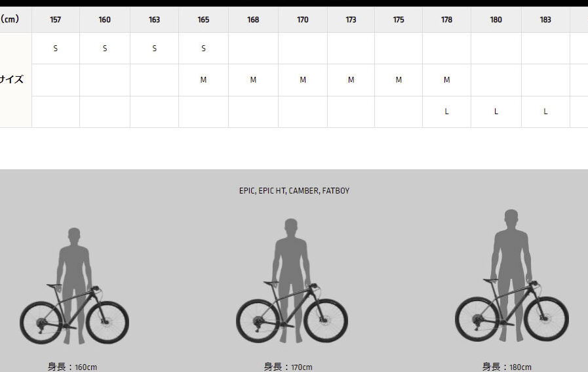This screenshot has width=588, height=372.
Task: Click the M cell under 170
Action: (x=303, y=80)
